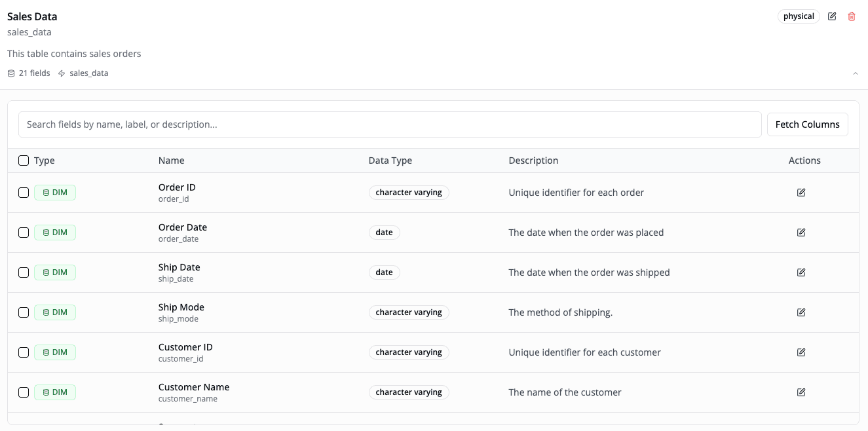868x431 pixels.
Task: Edit the Order Date field
Action: pyautogui.click(x=801, y=232)
